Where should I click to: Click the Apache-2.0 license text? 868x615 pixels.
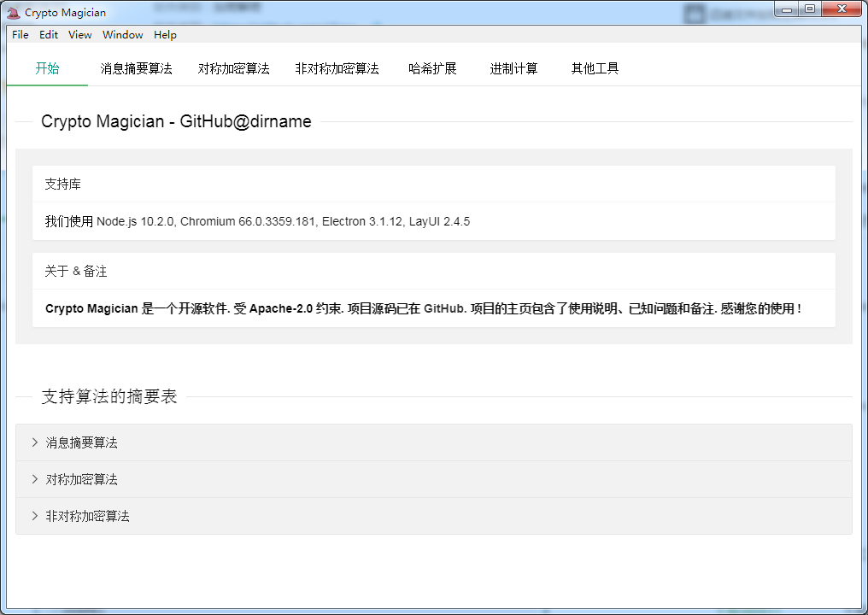(x=281, y=309)
